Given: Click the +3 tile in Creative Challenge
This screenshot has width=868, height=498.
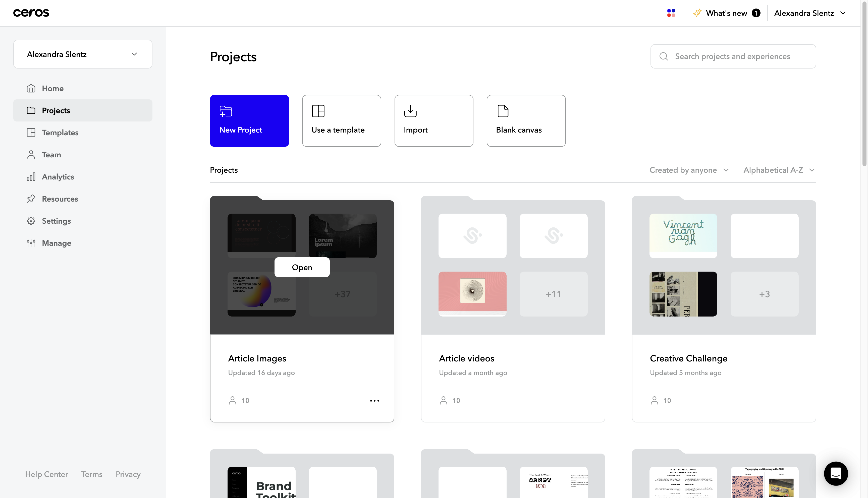Looking at the screenshot, I should [764, 294].
